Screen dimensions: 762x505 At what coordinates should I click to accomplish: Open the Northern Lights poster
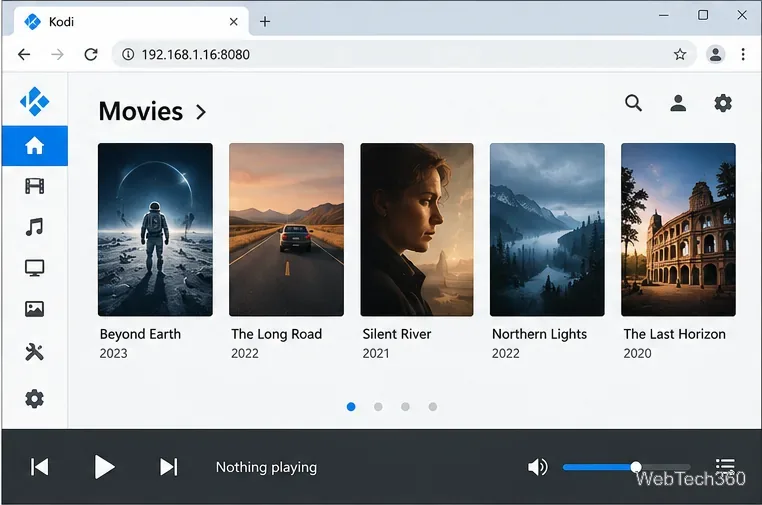pos(547,229)
